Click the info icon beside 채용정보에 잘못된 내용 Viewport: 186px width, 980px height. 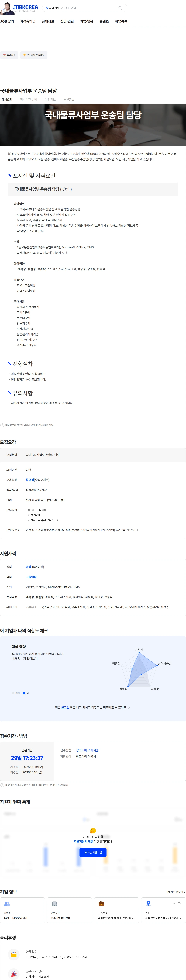[2, 425]
